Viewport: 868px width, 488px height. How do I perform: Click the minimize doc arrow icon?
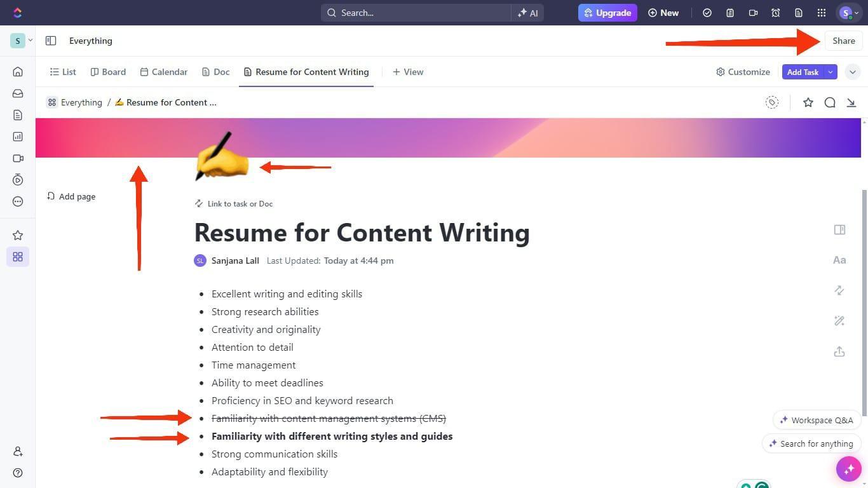851,102
